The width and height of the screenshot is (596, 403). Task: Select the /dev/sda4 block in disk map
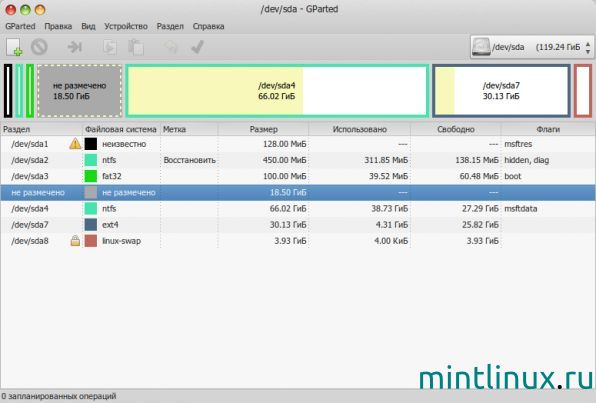tap(277, 91)
